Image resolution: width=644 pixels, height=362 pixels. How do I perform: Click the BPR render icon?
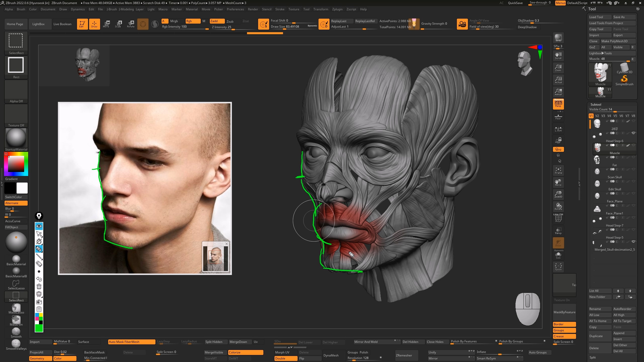coord(558,37)
